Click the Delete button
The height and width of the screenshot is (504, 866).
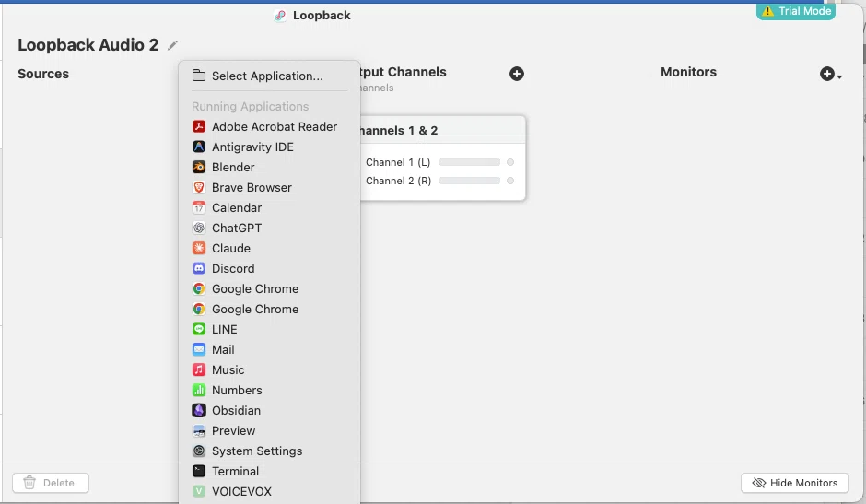pyautogui.click(x=51, y=483)
